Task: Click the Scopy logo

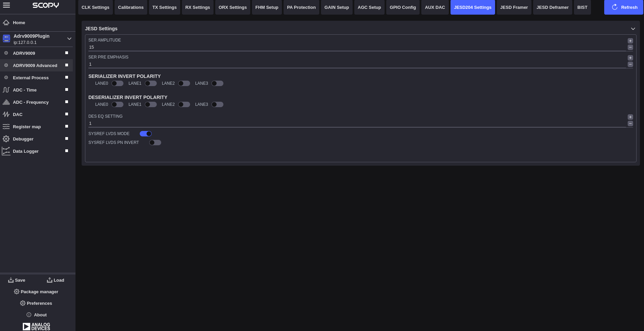Action: [x=46, y=5]
